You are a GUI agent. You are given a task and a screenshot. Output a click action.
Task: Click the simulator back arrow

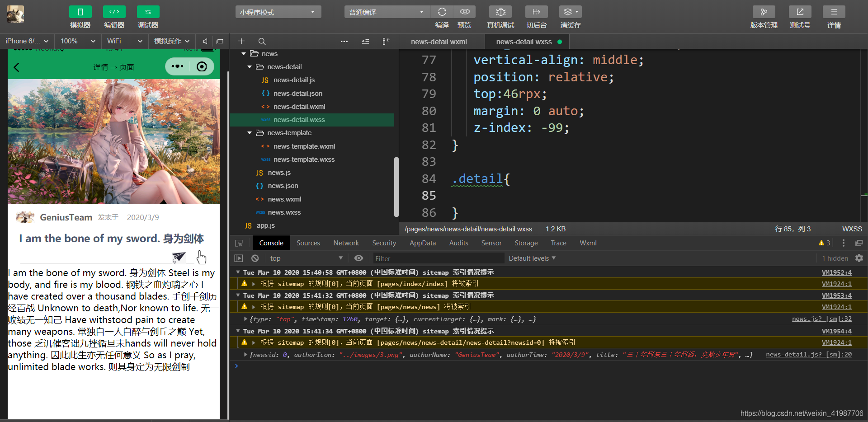tap(17, 67)
